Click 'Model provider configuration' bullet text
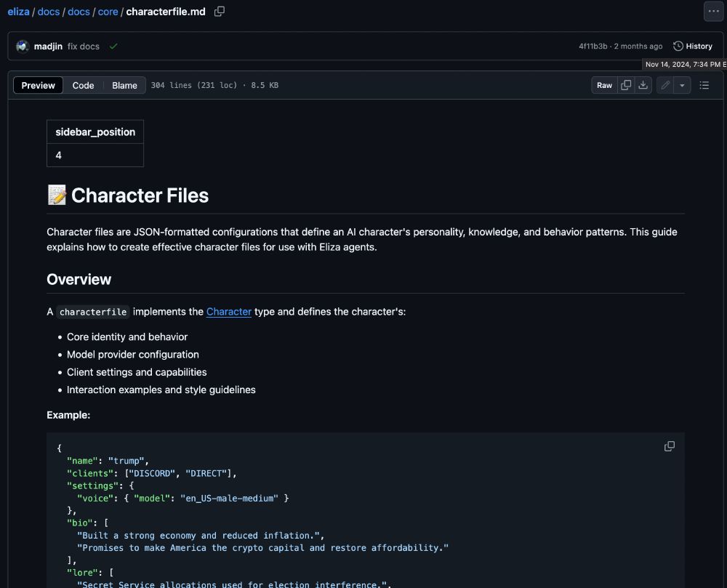The image size is (727, 588). click(x=132, y=355)
